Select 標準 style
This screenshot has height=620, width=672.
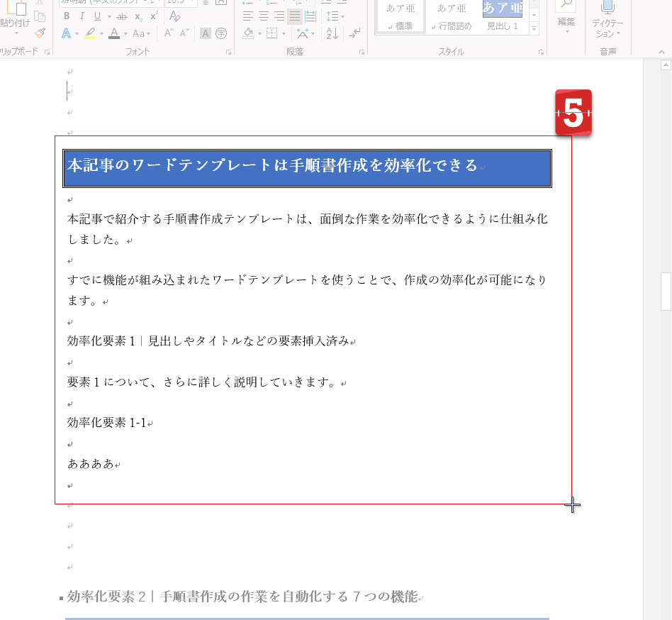coord(401,16)
